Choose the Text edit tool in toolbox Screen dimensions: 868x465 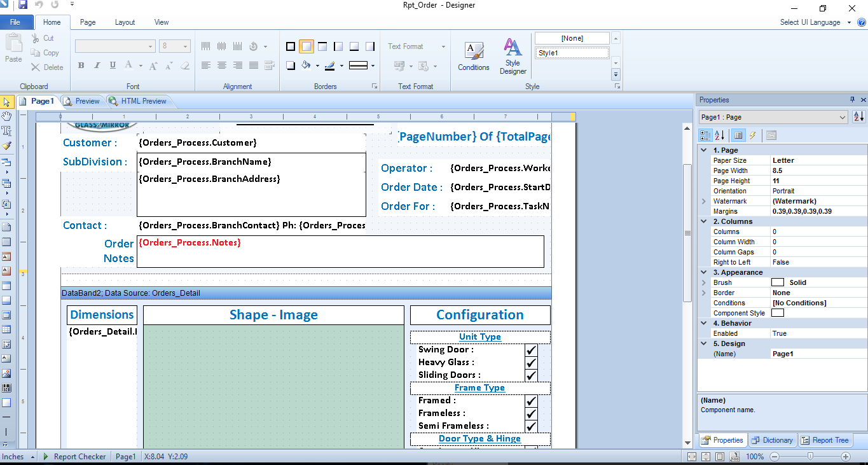pos(6,130)
